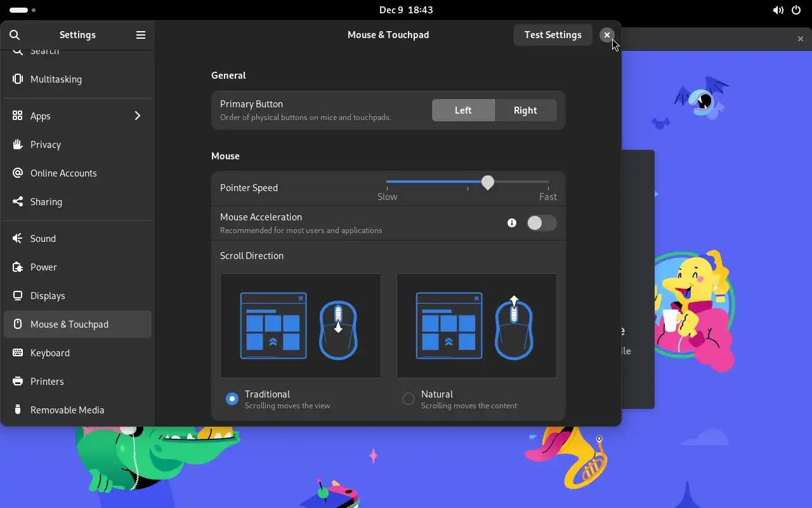This screenshot has width=812, height=508.
Task: Click the Apps grid icon
Action: click(18, 116)
